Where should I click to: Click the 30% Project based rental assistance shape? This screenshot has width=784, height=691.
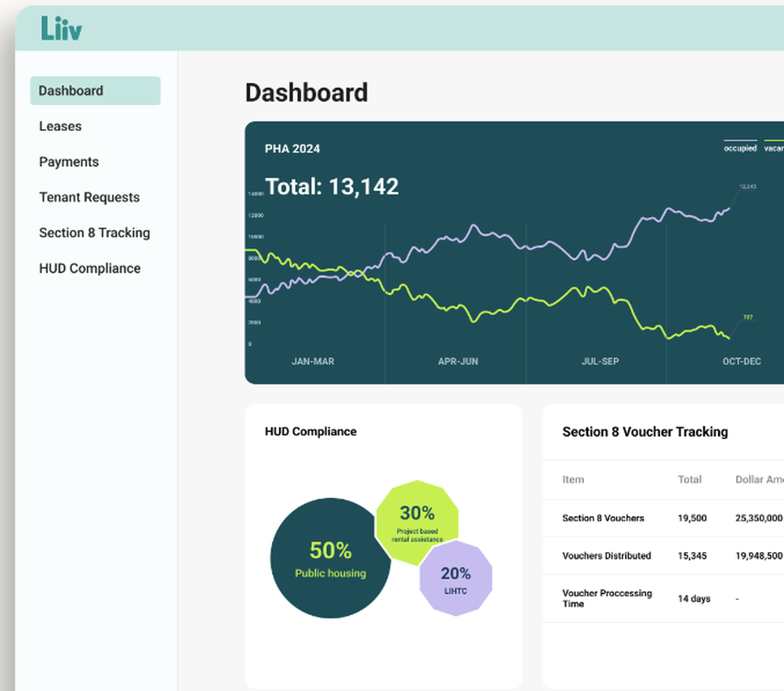click(418, 518)
